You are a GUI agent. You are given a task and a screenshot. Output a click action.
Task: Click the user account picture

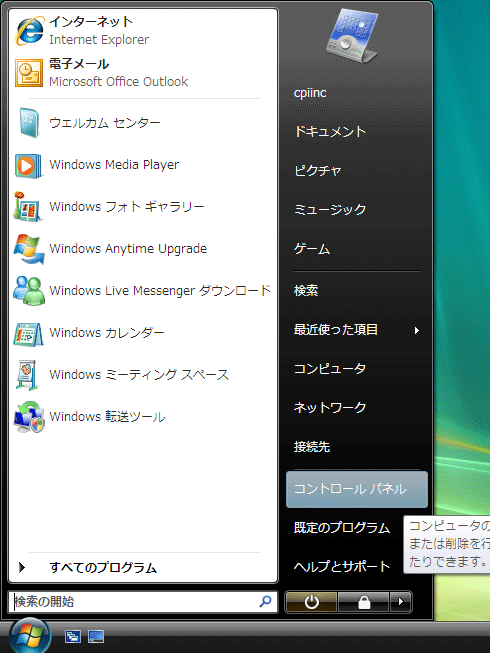tap(352, 37)
